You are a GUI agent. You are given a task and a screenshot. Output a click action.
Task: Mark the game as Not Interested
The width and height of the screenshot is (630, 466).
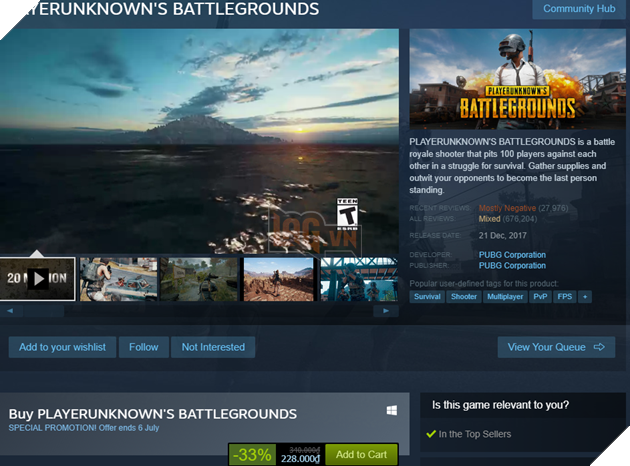pyautogui.click(x=213, y=347)
